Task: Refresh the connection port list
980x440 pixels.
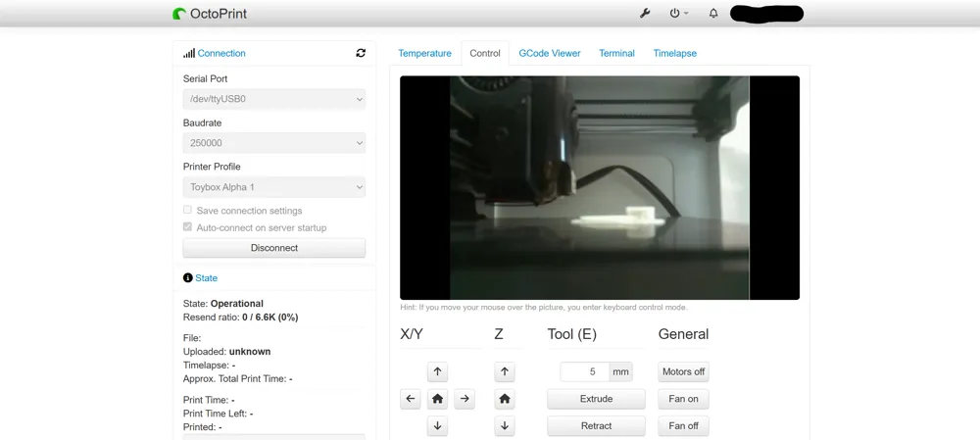Action: tap(361, 53)
